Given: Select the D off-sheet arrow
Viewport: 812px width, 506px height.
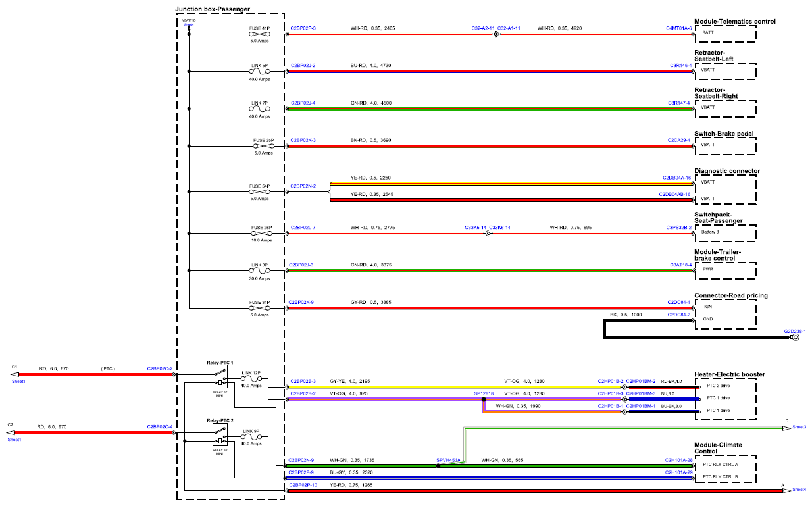Looking at the screenshot, I should pos(787,428).
